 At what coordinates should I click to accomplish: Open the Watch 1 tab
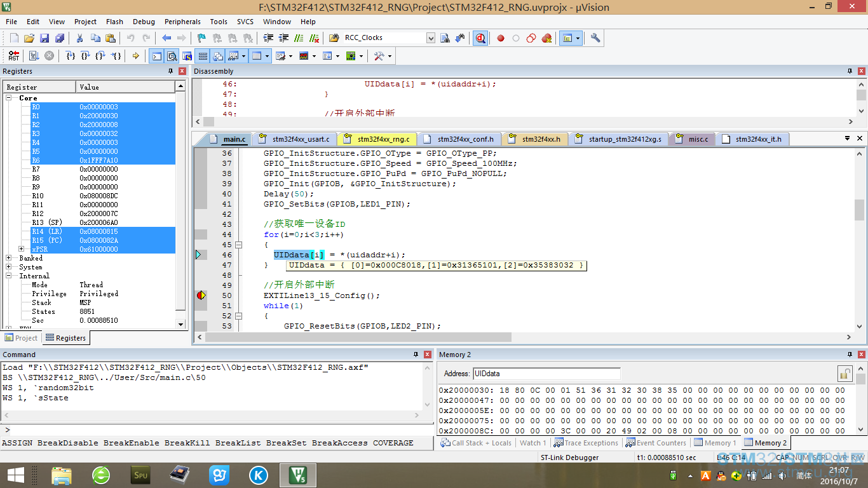(534, 443)
